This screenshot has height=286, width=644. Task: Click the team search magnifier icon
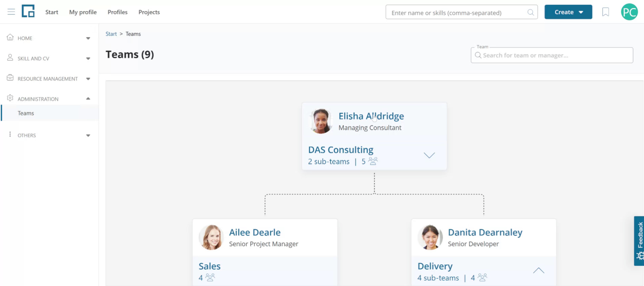(x=478, y=55)
